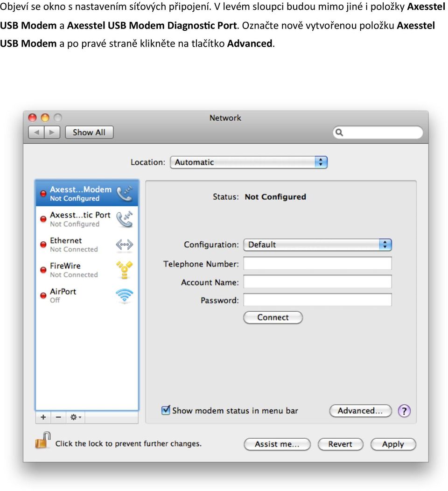Select the Ethernet service

[87, 245]
